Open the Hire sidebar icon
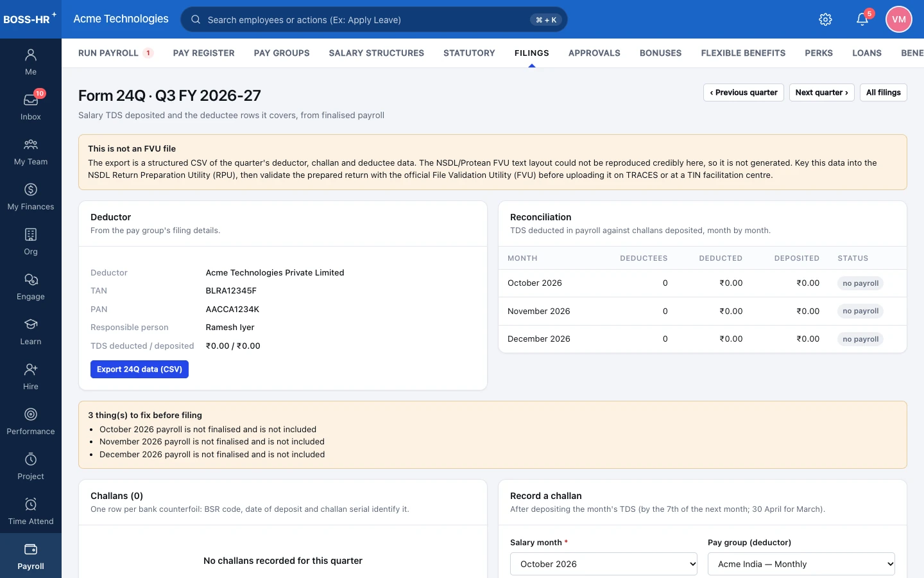Viewport: 924px width, 578px height. (31, 376)
